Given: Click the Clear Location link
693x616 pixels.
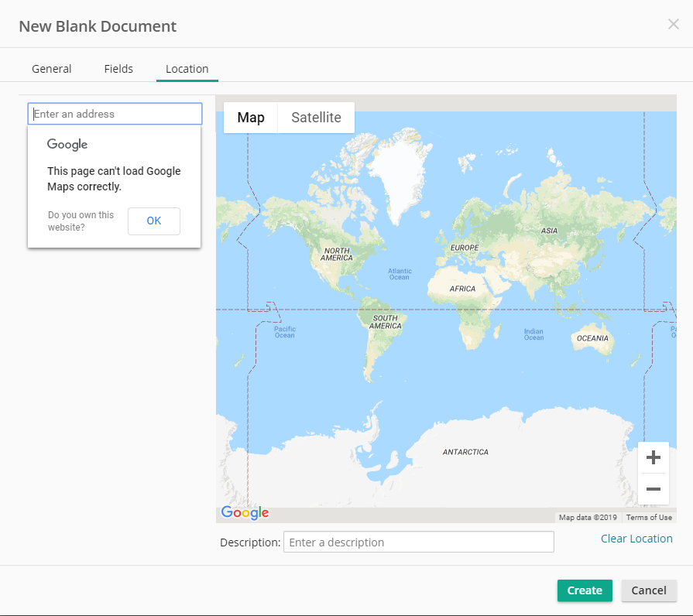Looking at the screenshot, I should pos(636,539).
